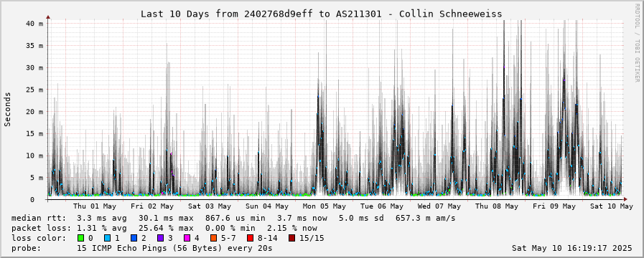Image resolution: width=644 pixels, height=258 pixels.
Task: Click the '10 m' y-axis label
Action: pyautogui.click(x=34, y=156)
